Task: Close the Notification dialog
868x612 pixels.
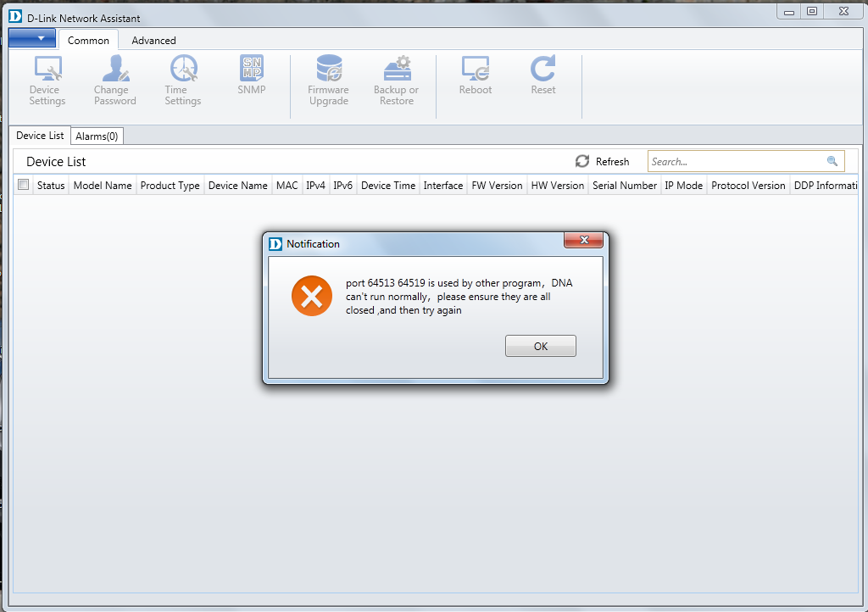Action: pos(583,240)
